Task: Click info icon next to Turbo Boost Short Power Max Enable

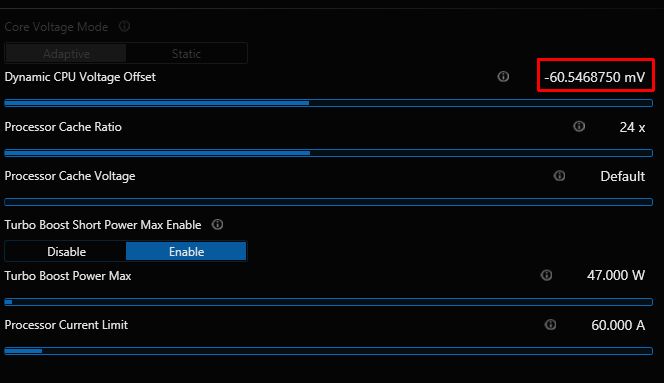Action: click(x=217, y=224)
